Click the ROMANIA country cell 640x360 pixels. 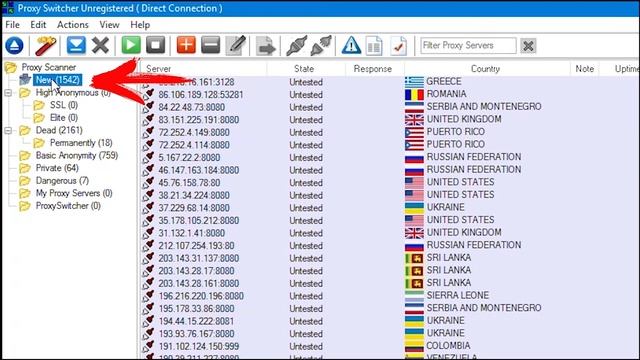pyautogui.click(x=446, y=94)
